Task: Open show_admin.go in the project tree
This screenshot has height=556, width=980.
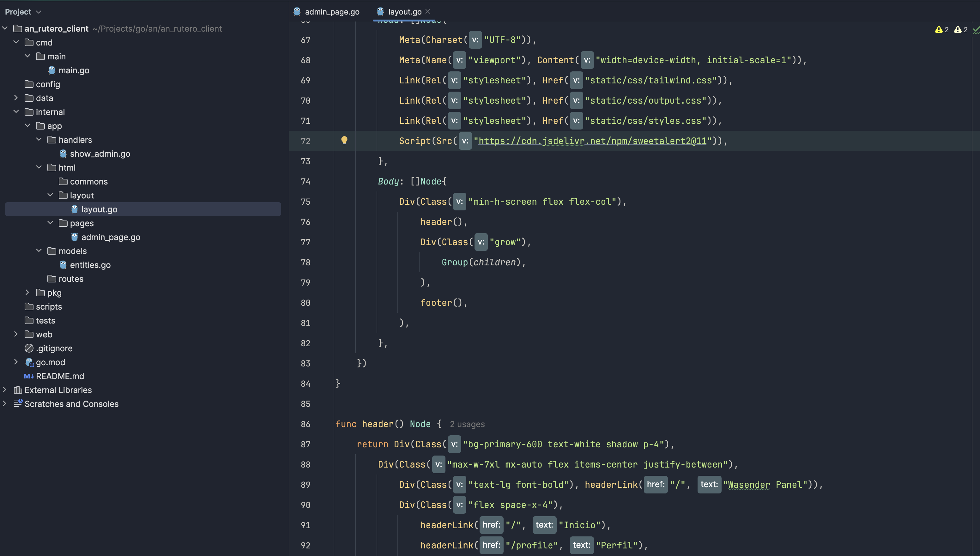Action: 100,154
